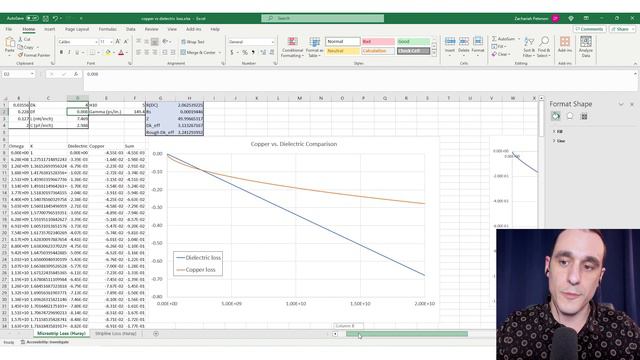Open the Merge & Center dropdown arrow
The width and height of the screenshot is (640, 360).
coord(220,52)
